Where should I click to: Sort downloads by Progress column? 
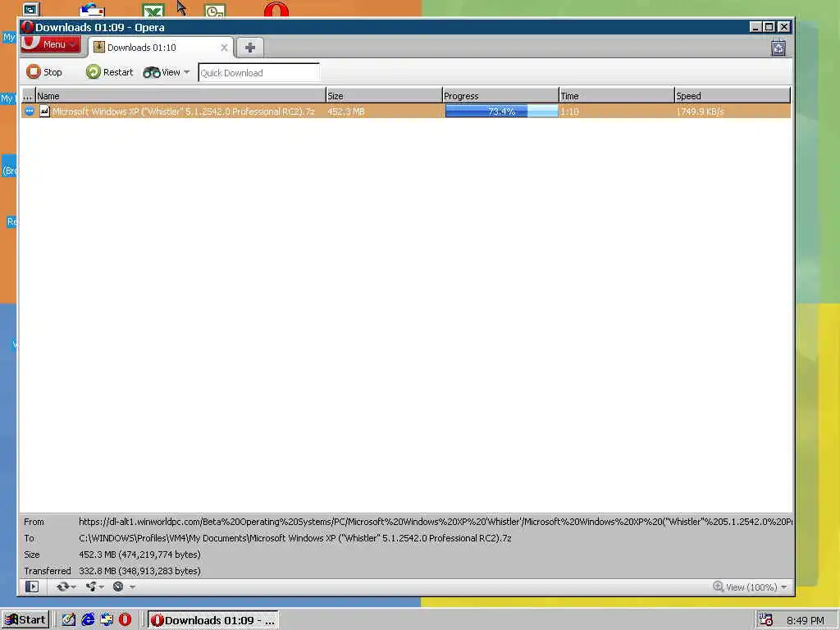(500, 96)
